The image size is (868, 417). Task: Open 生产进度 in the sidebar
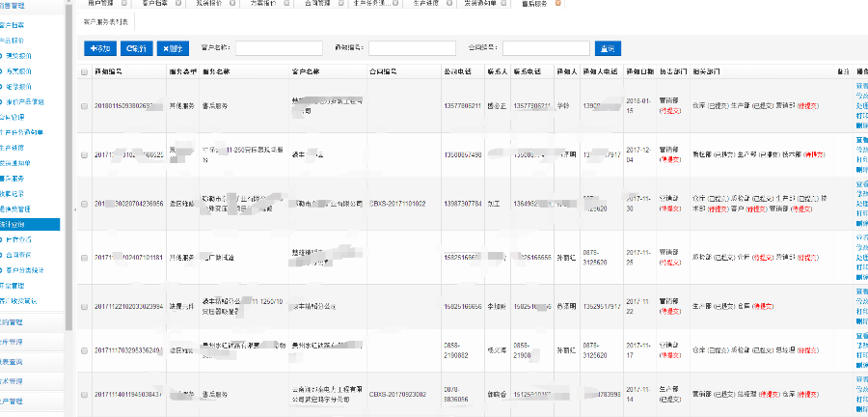(x=13, y=148)
